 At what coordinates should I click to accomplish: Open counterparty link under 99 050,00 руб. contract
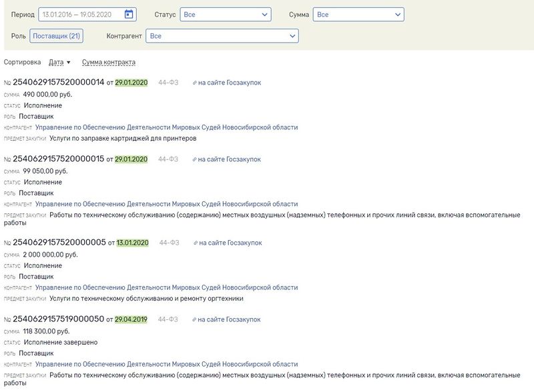pyautogui.click(x=166, y=204)
